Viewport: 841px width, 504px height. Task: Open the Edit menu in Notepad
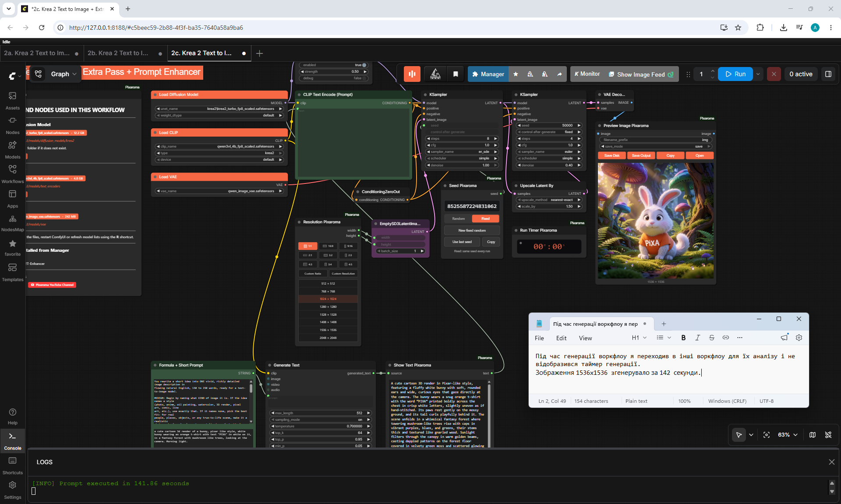pyautogui.click(x=561, y=338)
